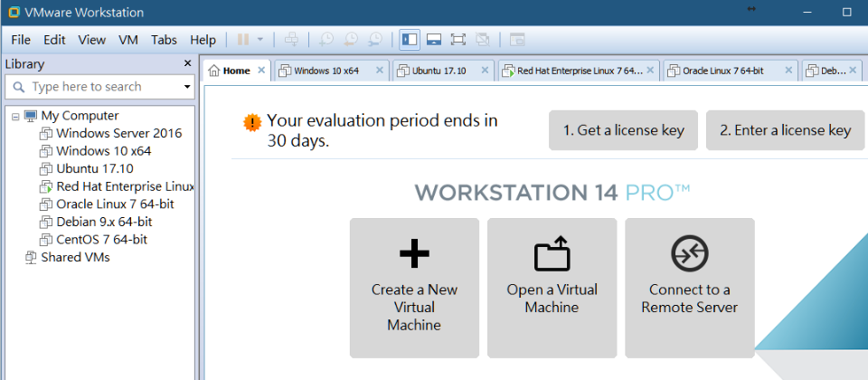Switch to the Windows 10 x64 tab
The width and height of the screenshot is (868, 380).
[x=326, y=71]
